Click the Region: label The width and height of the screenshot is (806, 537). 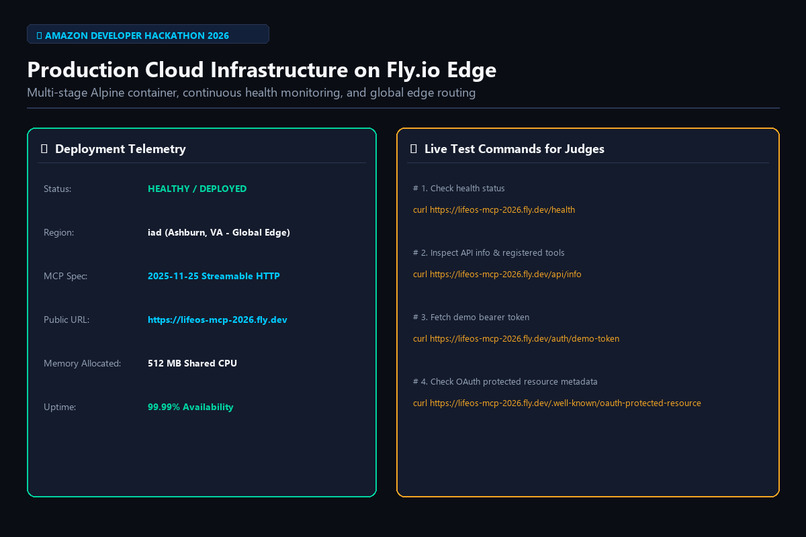point(59,232)
